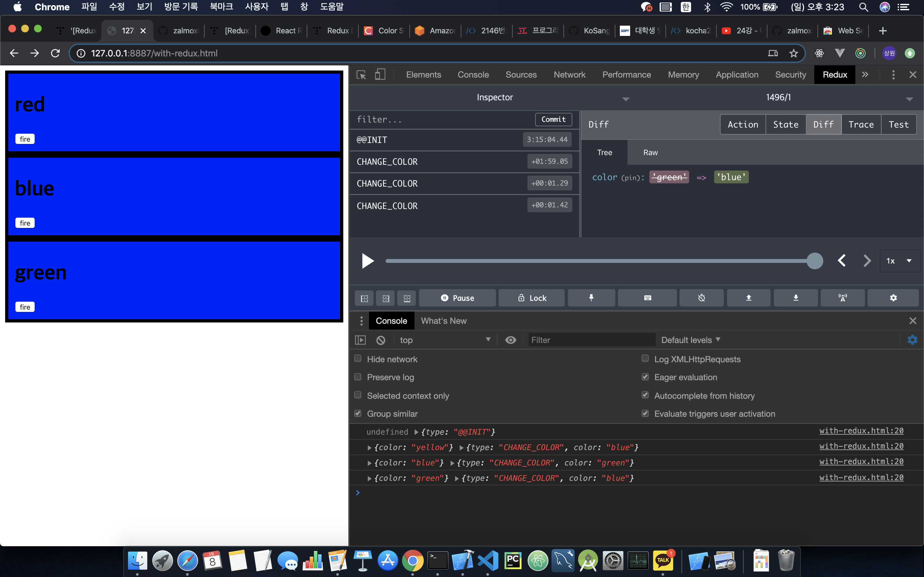Open the playback speed 1x dropdown
The height and width of the screenshot is (577, 924).
(x=899, y=261)
